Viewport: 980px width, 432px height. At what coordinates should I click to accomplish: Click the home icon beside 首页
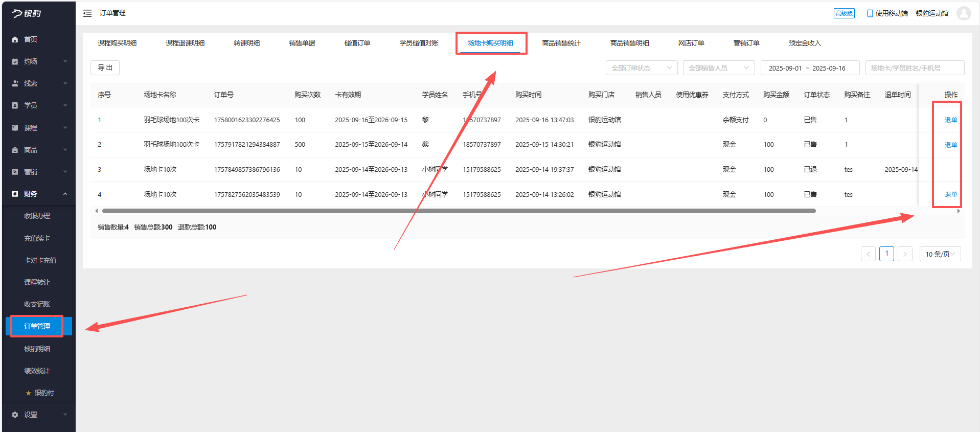(x=15, y=39)
